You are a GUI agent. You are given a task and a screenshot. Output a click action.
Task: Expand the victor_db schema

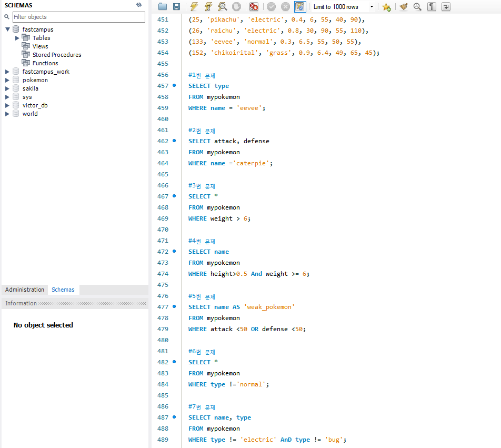[7, 105]
